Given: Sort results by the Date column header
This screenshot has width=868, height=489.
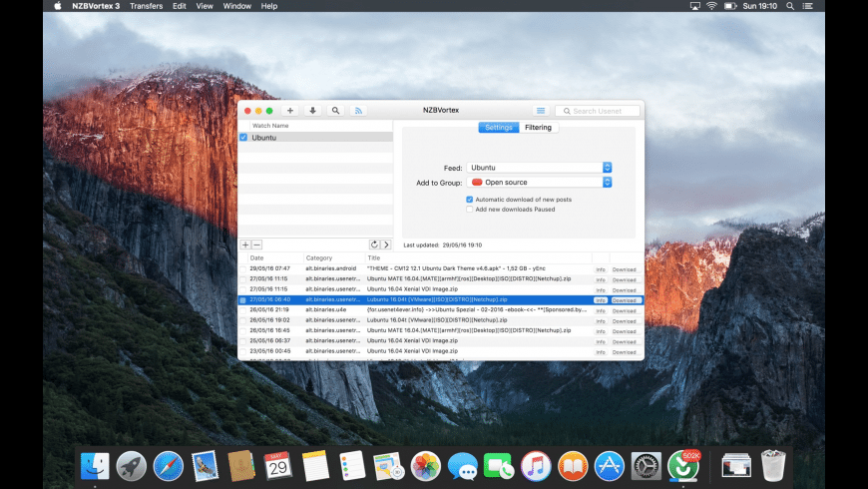Looking at the screenshot, I should tap(257, 258).
